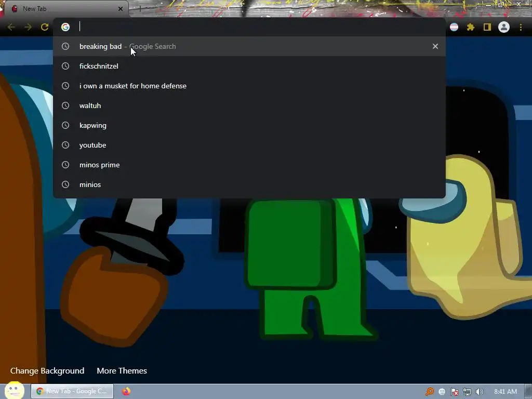Screen dimensions: 532x399
Task: Click clock icon beside 'minios'
Action: pyautogui.click(x=65, y=184)
